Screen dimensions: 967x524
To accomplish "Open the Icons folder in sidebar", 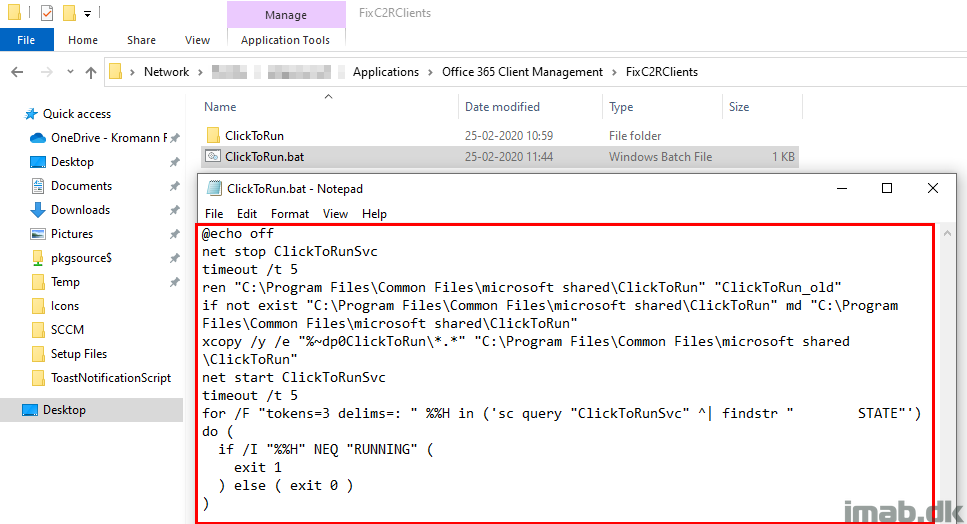I will pyautogui.click(x=65, y=306).
